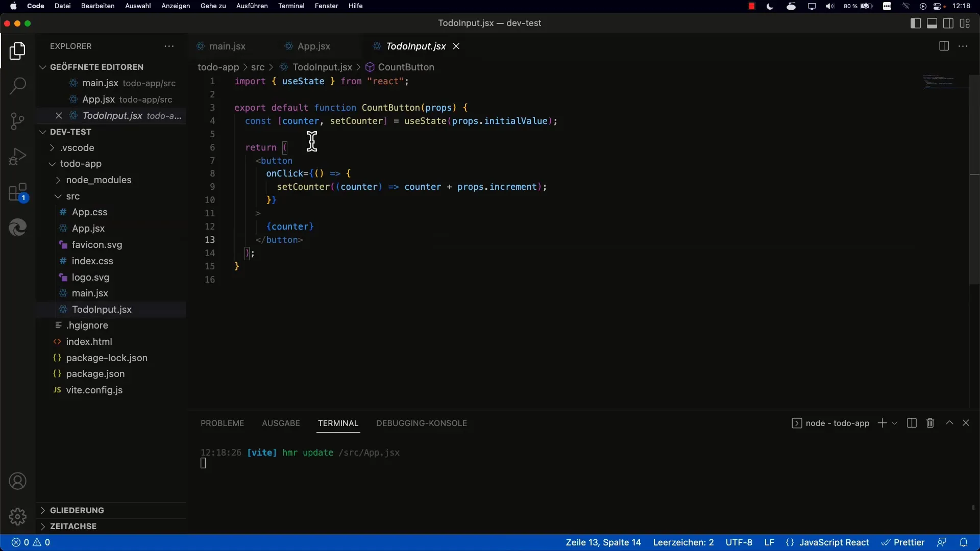The width and height of the screenshot is (980, 551).
Task: Collapse the src folder
Action: [72, 196]
